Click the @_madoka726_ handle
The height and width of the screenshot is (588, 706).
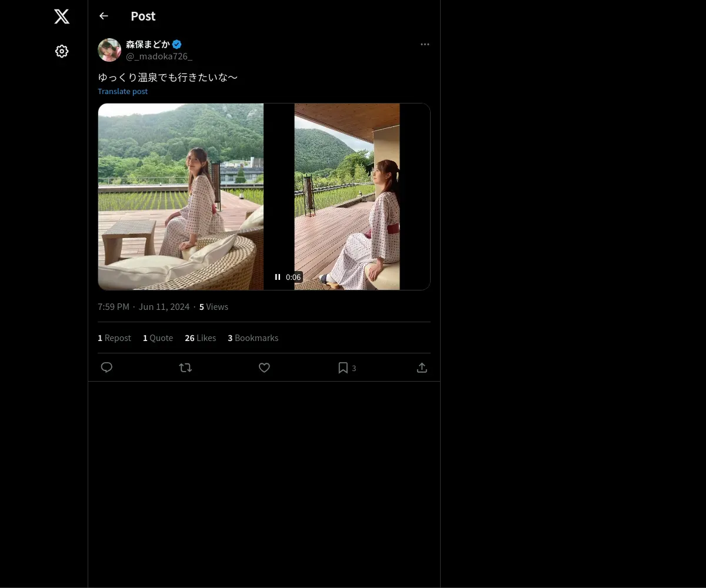[159, 56]
